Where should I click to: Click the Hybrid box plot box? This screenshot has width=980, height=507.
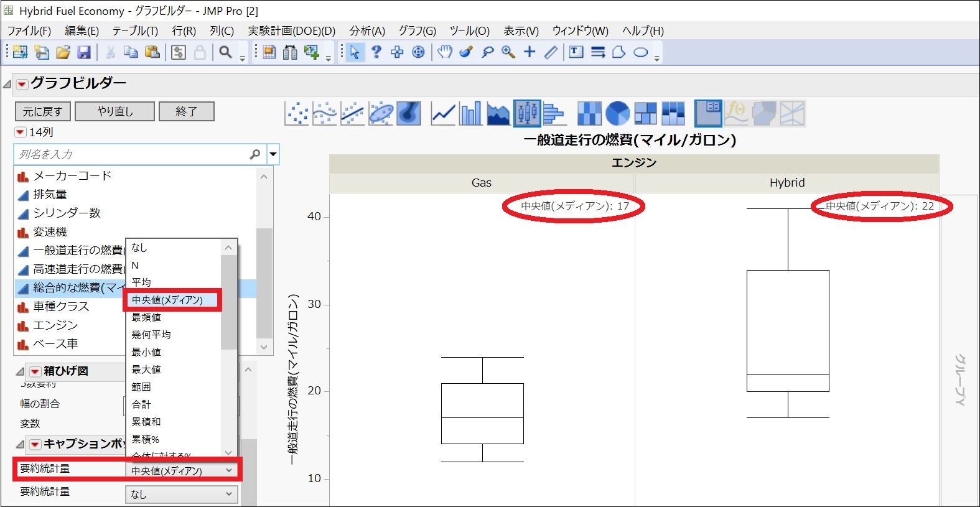click(x=788, y=331)
